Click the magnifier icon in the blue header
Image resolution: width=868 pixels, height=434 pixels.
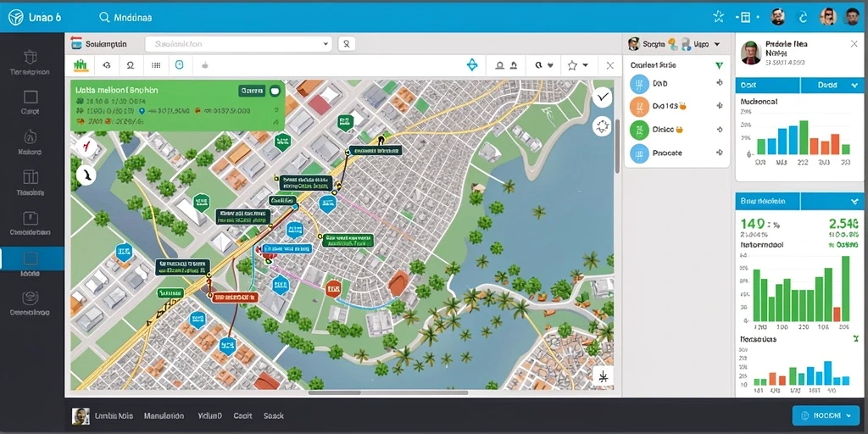(x=104, y=17)
